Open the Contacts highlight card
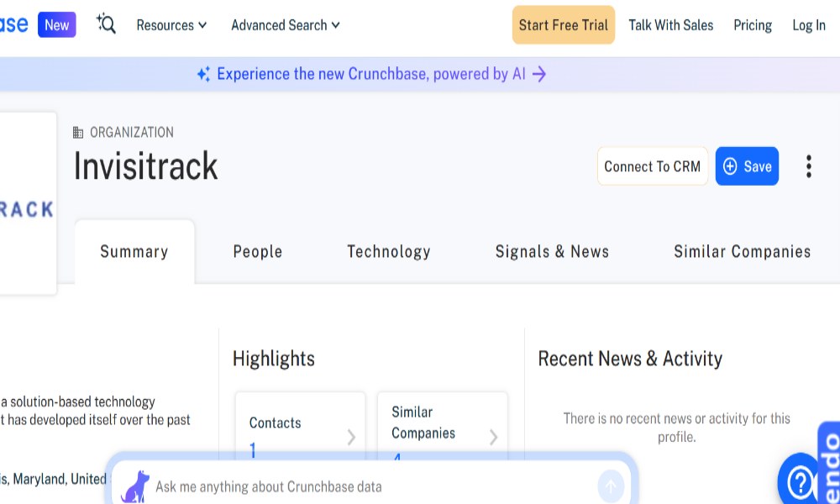The image size is (840, 504). (301, 427)
